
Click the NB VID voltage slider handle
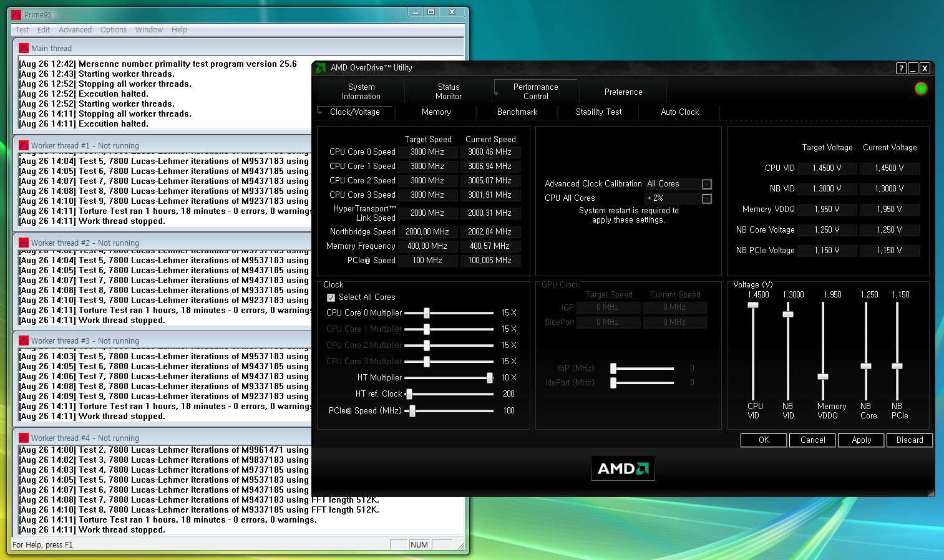coord(788,314)
